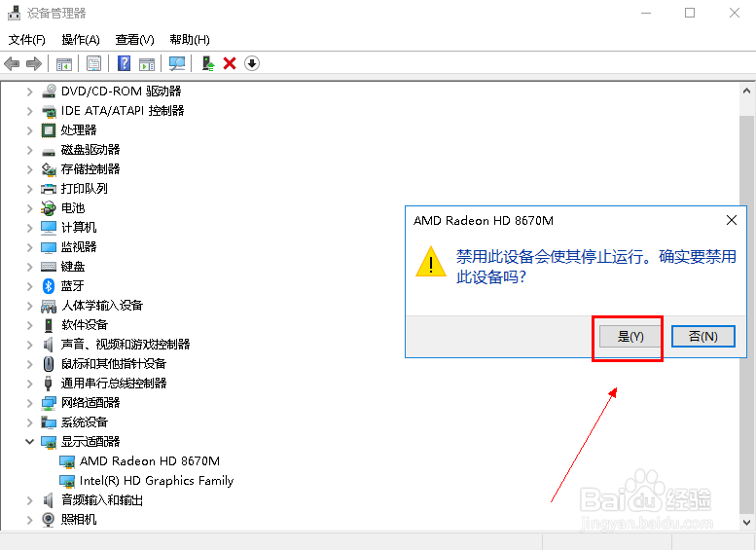Screen dimensions: 756x550
Task: Open the 帮助(H) menu
Action: pyautogui.click(x=190, y=40)
